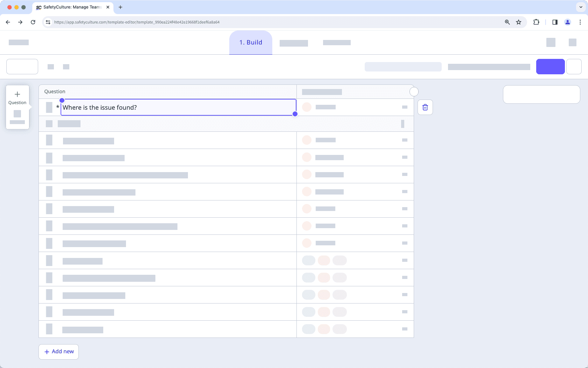The height and width of the screenshot is (368, 588).
Task: Click the browser profile avatar
Action: [x=567, y=22]
